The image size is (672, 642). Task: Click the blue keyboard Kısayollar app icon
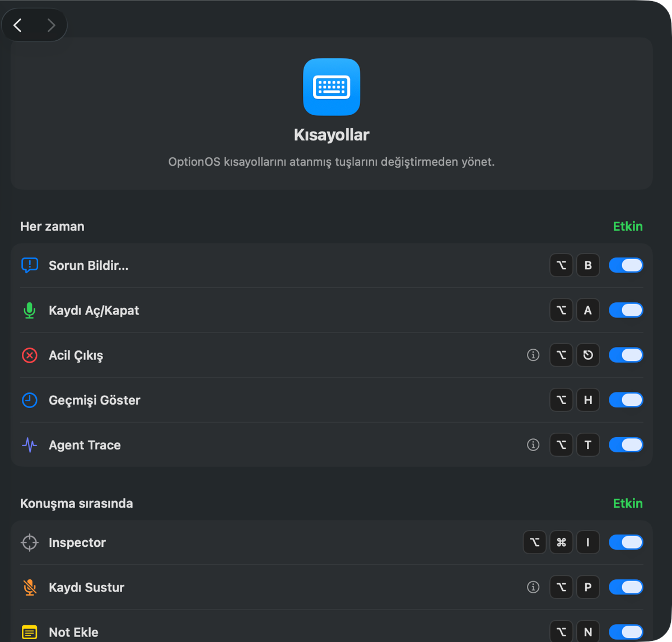[x=332, y=87]
